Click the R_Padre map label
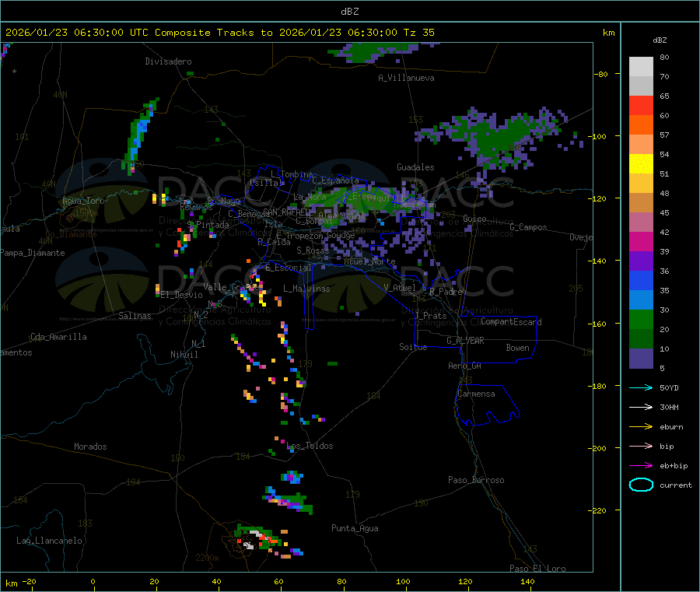700x592 pixels. tap(446, 292)
